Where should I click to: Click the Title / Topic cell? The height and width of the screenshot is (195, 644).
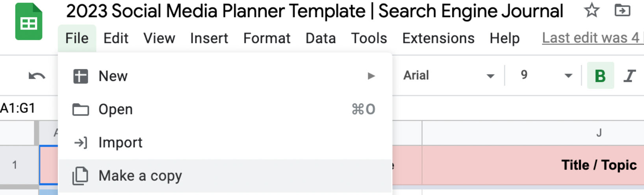click(x=533, y=165)
